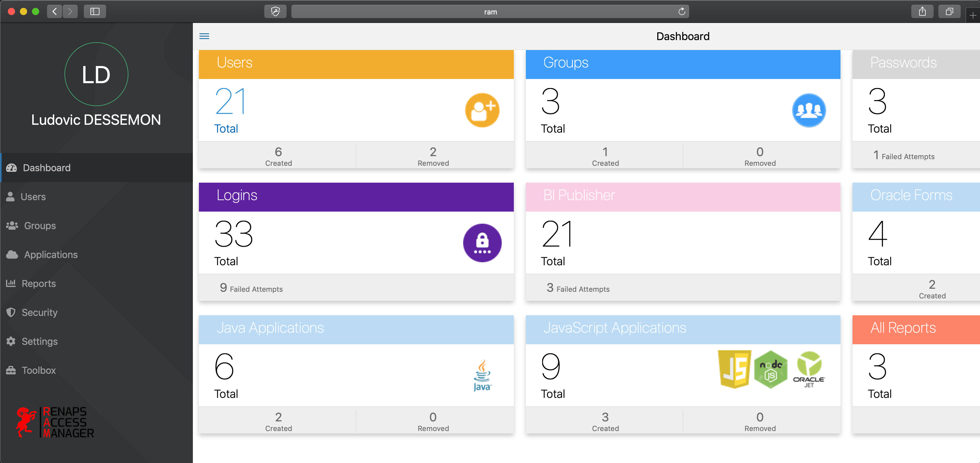Viewport: 980px width, 463px height.
Task: Click the Oracle Forms card header
Action: coord(916,197)
